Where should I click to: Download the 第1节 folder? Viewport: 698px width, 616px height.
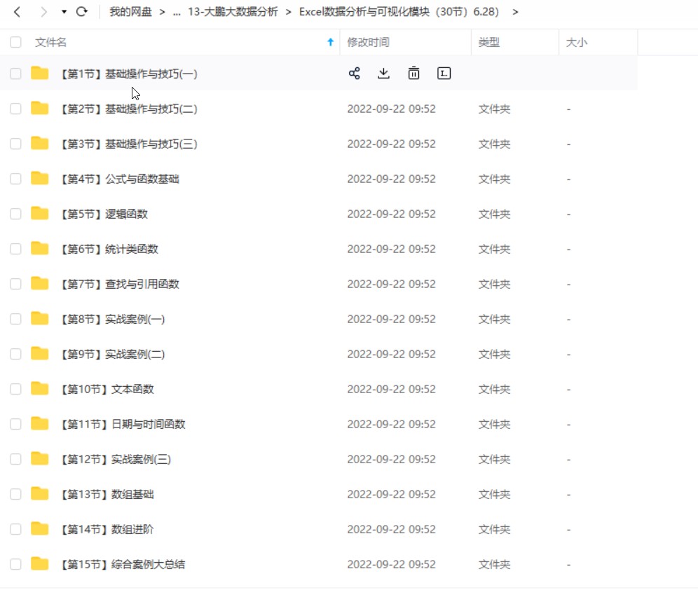point(384,74)
